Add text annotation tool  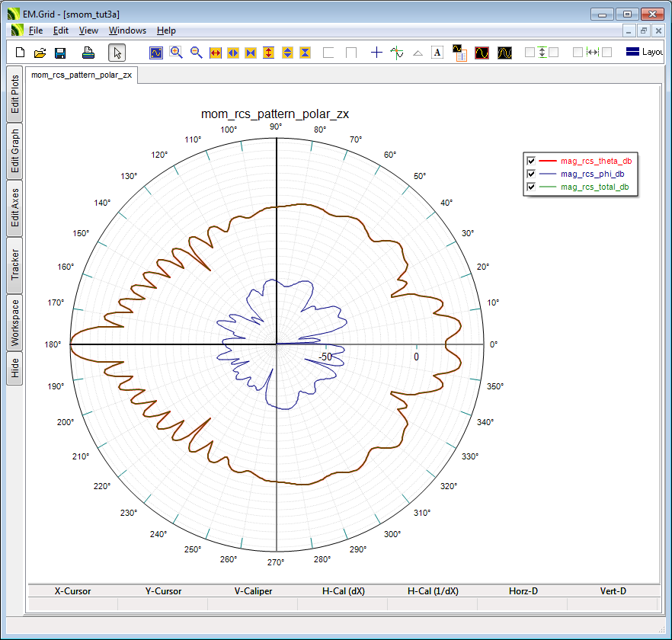[x=437, y=53]
